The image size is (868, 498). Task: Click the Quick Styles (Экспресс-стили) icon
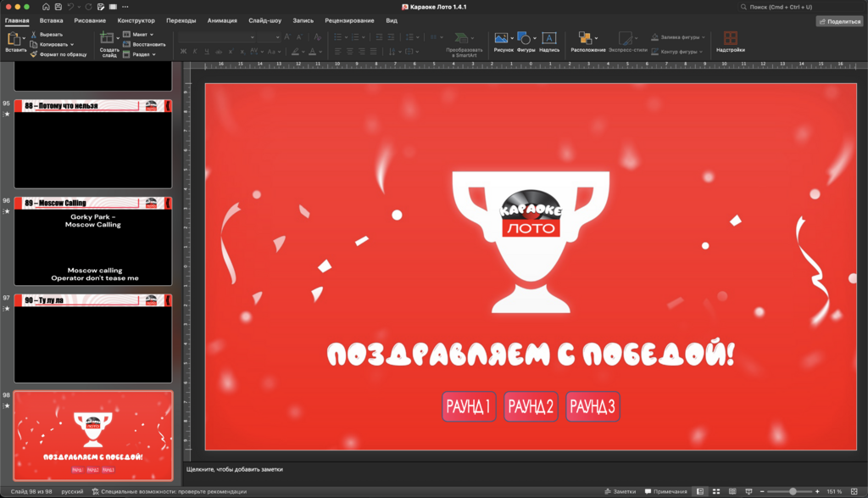pos(625,37)
